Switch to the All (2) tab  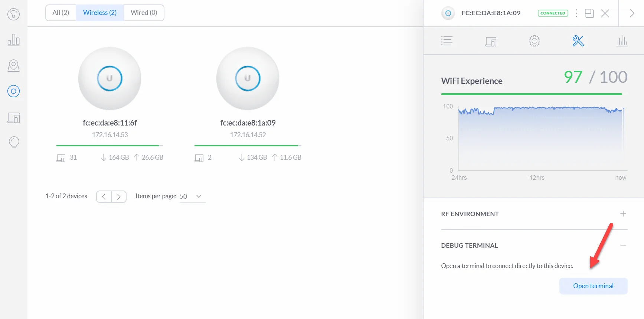click(x=61, y=13)
